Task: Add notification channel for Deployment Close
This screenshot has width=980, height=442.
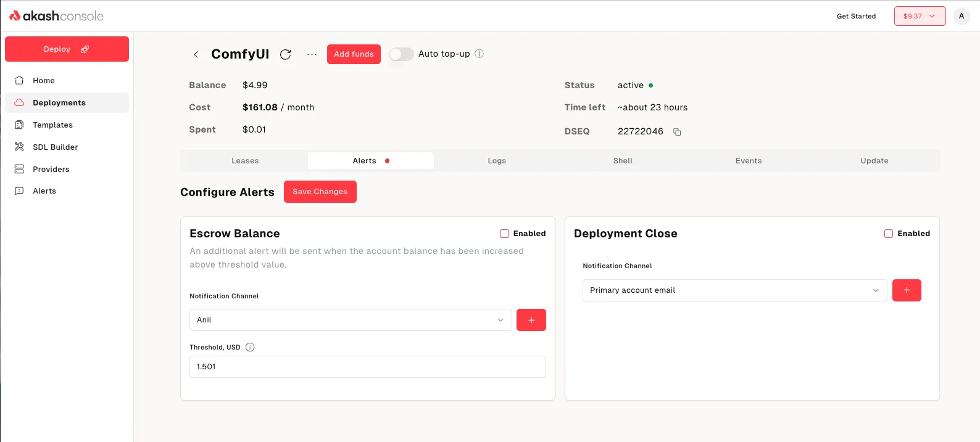Action: point(906,290)
